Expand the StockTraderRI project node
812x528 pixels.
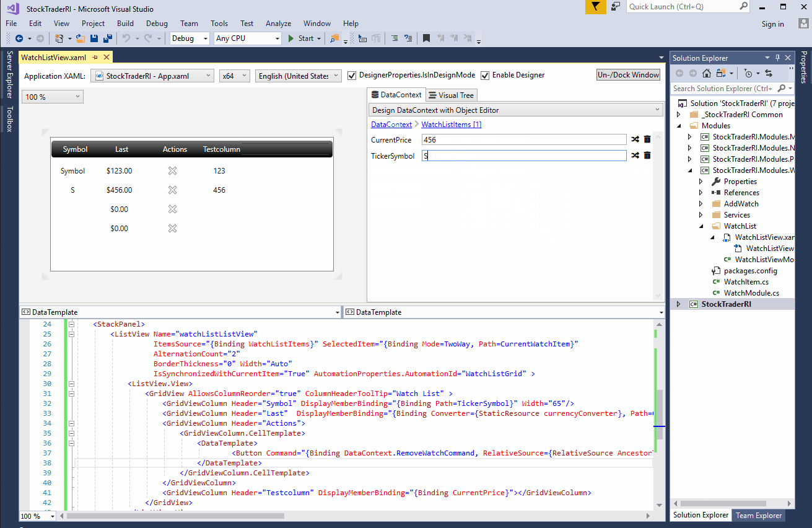tap(679, 304)
